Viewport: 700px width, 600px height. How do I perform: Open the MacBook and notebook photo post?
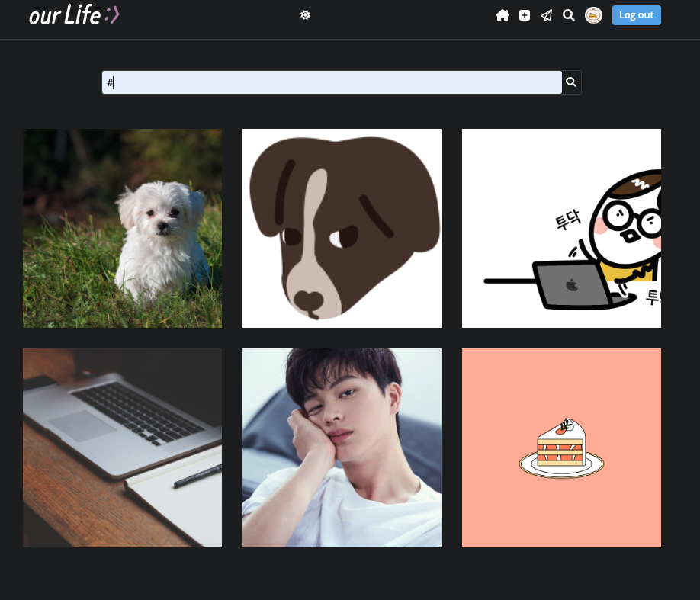pos(122,448)
